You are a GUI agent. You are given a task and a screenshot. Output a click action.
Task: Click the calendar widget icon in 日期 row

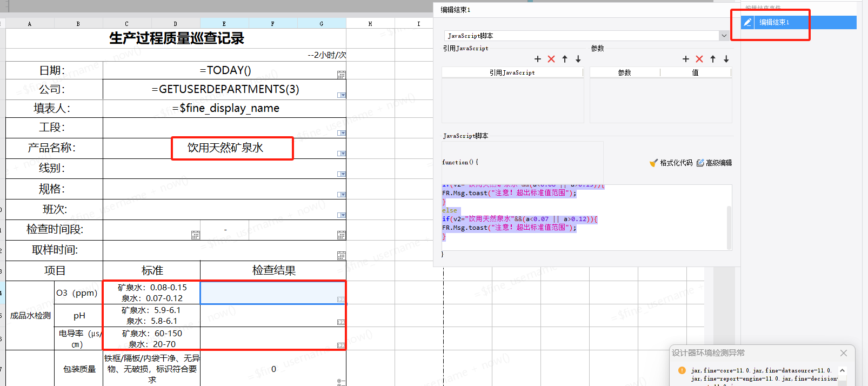coord(341,75)
